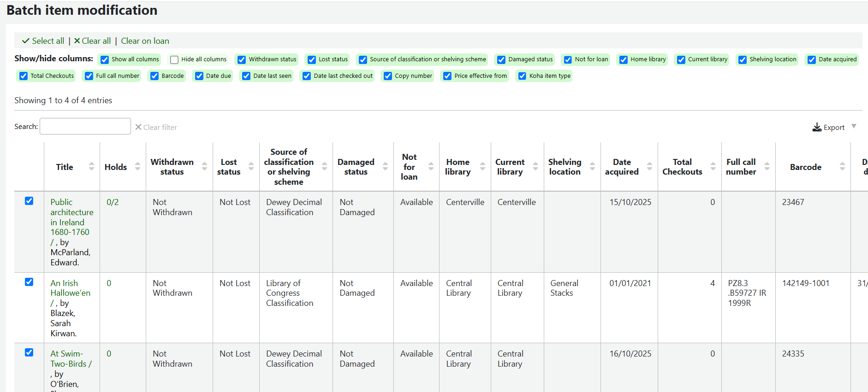Image resolution: width=868 pixels, height=392 pixels.
Task: Check the Hide all columns checkbox
Action: pos(174,59)
